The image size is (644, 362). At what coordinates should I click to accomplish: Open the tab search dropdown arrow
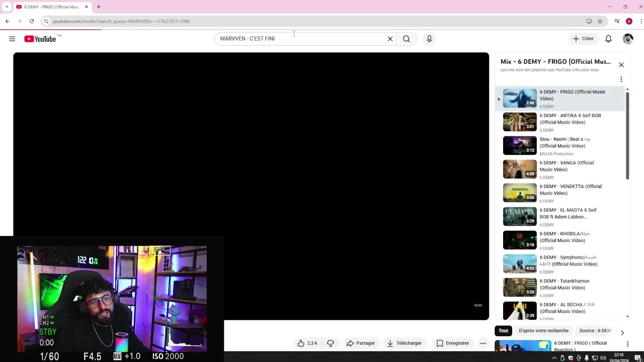pyautogui.click(x=7, y=7)
